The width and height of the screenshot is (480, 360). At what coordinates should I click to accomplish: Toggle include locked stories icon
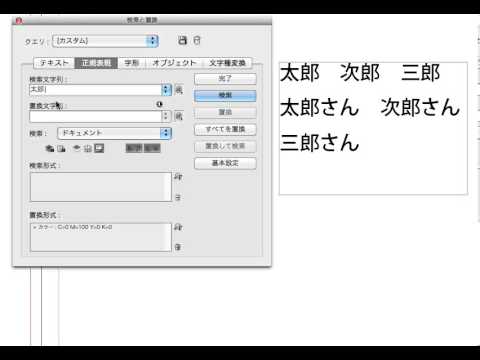[61, 148]
